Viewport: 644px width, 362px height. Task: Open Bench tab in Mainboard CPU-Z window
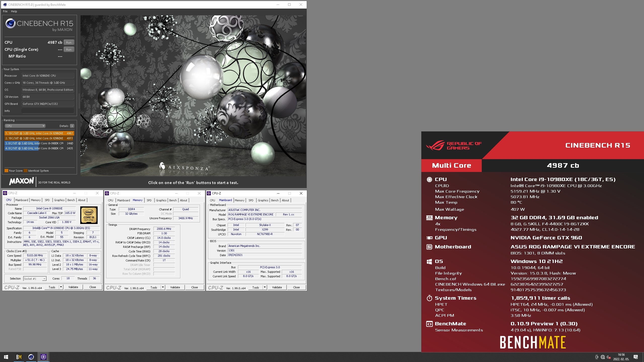click(275, 200)
